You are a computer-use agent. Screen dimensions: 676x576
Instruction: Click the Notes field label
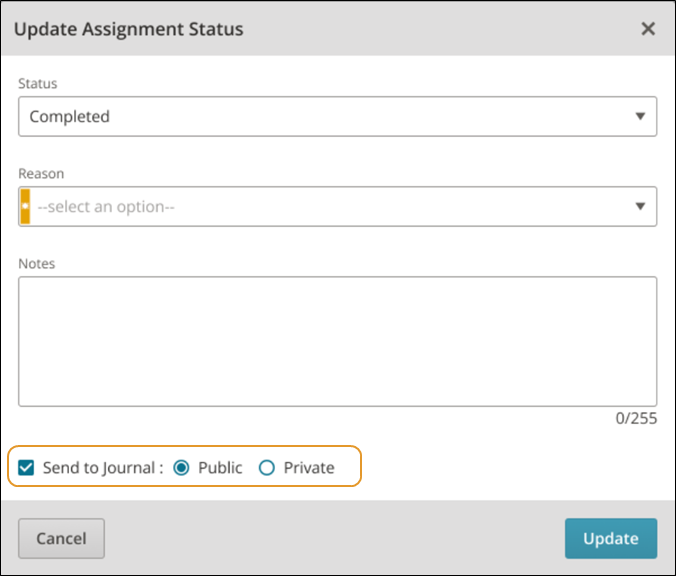(x=37, y=263)
